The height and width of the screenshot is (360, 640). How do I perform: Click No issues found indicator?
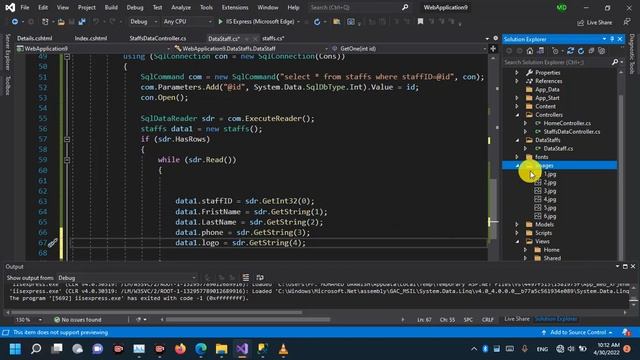[78, 320]
